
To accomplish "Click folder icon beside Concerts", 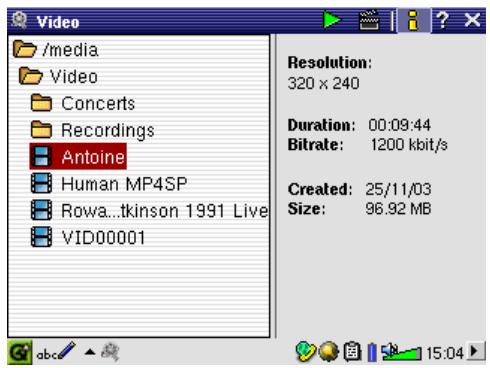I will (41, 103).
